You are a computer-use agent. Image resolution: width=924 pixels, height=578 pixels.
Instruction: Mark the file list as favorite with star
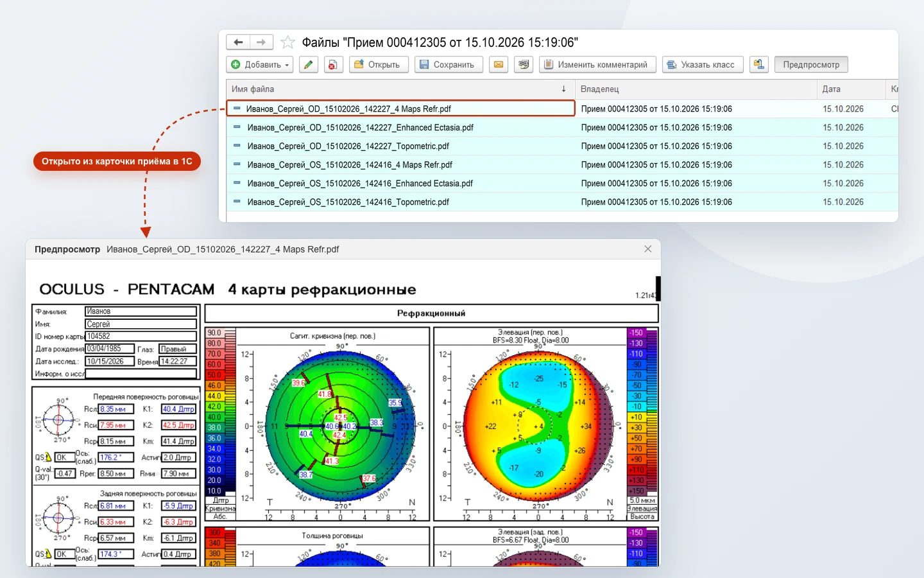click(x=288, y=42)
